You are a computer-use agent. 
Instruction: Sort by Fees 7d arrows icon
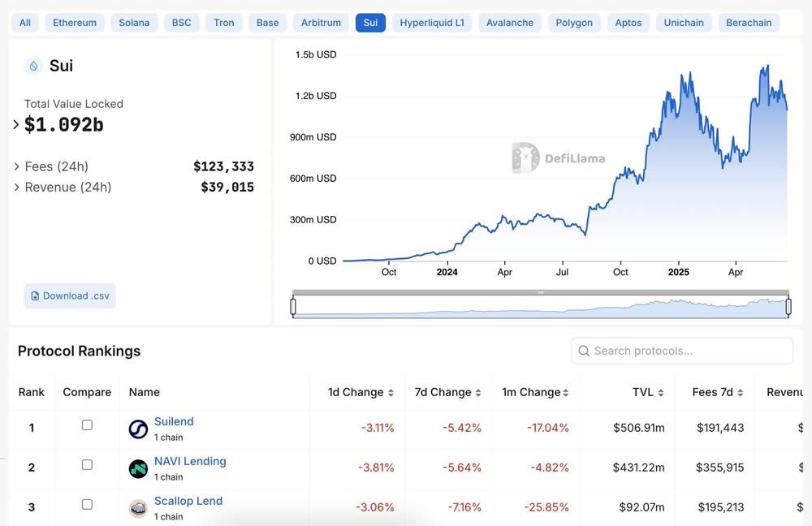click(x=741, y=393)
